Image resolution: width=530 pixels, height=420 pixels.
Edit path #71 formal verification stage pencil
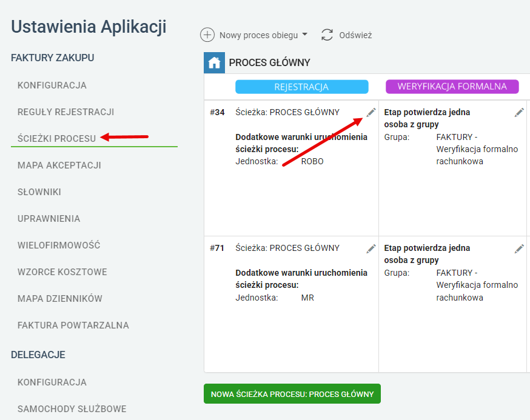pos(519,248)
